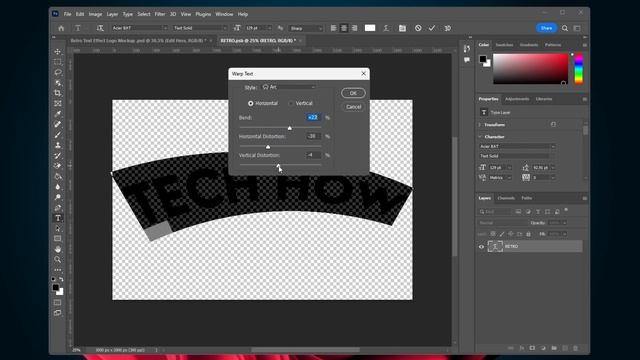The image size is (640, 360).
Task: Click the Lock all layer icon
Action: tap(529, 234)
